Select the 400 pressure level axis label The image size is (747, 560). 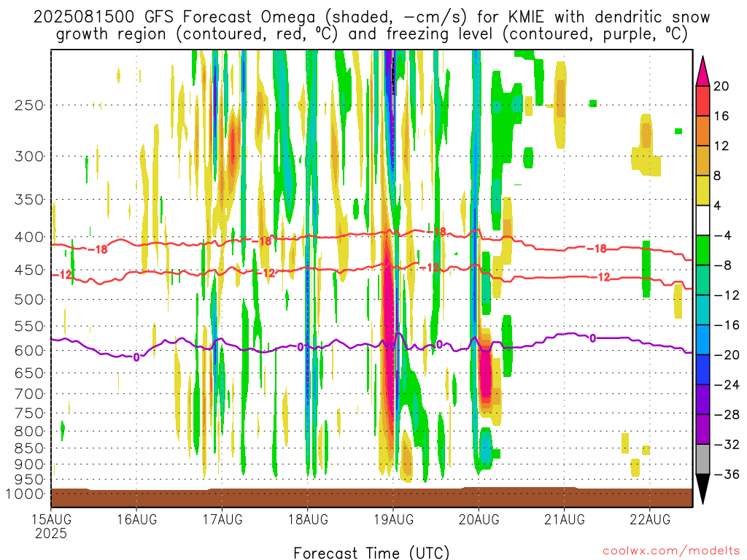click(x=29, y=237)
